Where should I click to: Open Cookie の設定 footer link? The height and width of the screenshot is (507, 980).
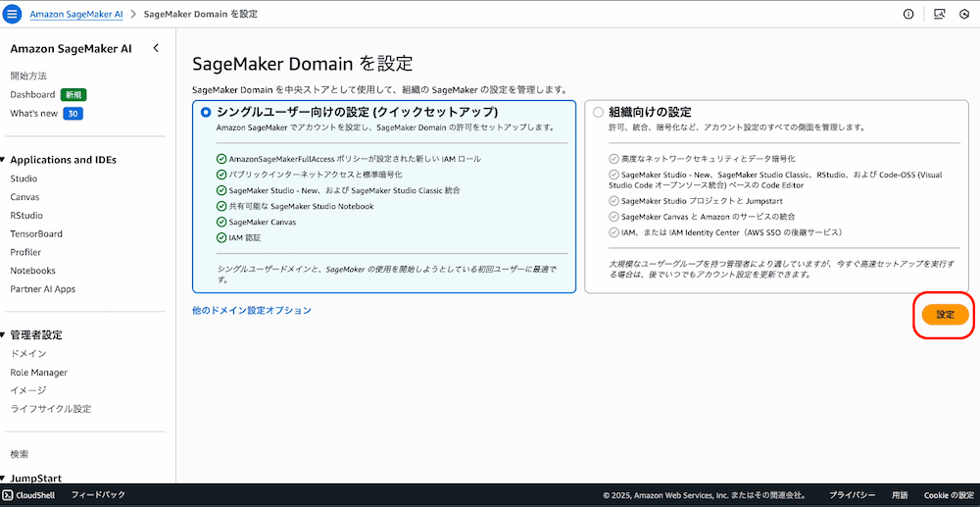pyautogui.click(x=949, y=495)
